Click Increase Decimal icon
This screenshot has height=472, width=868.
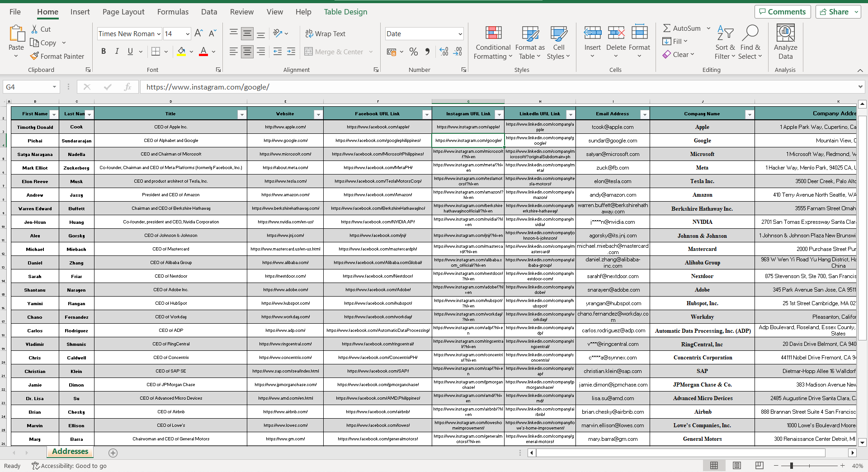coord(444,52)
